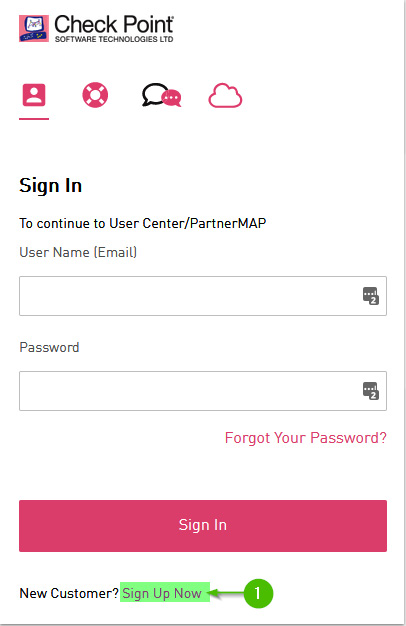Click the User Name (Email) label
The width and height of the screenshot is (406, 626).
pyautogui.click(x=78, y=252)
